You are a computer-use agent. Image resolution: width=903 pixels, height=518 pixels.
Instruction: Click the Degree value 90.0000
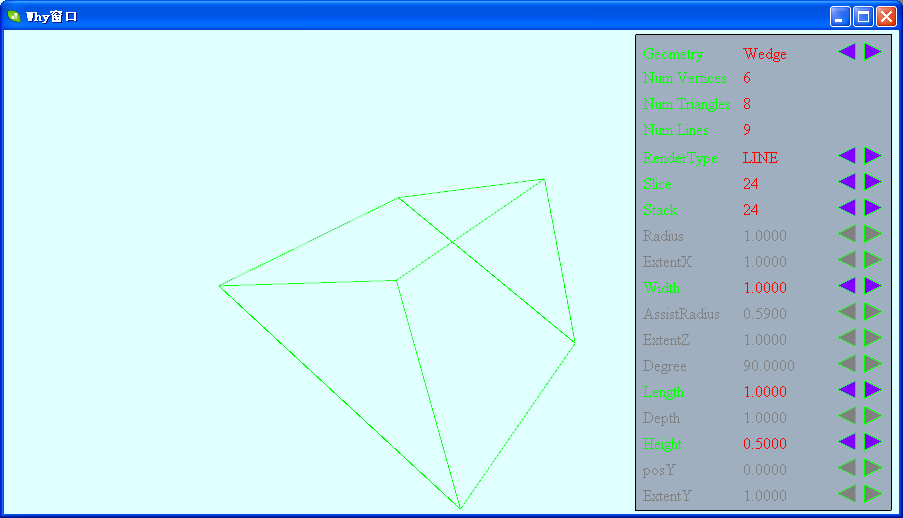click(x=769, y=366)
